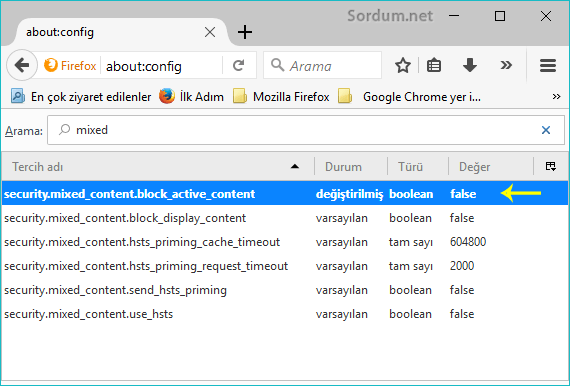
Task: Maximize the Firefox window
Action: click(500, 16)
